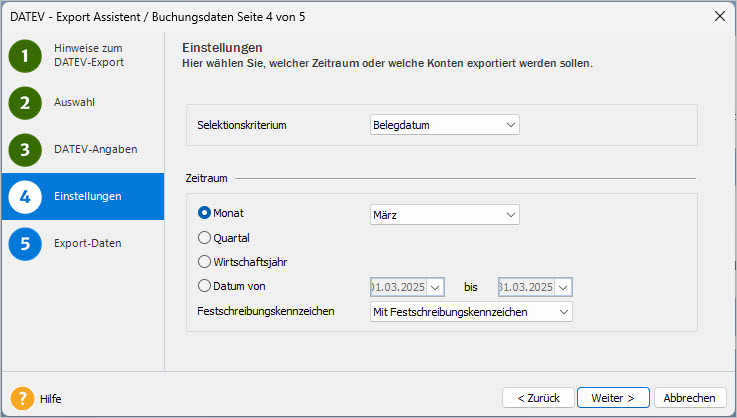This screenshot has height=418, width=737.
Task: Click the step 2 circle icon
Action: coord(25,103)
